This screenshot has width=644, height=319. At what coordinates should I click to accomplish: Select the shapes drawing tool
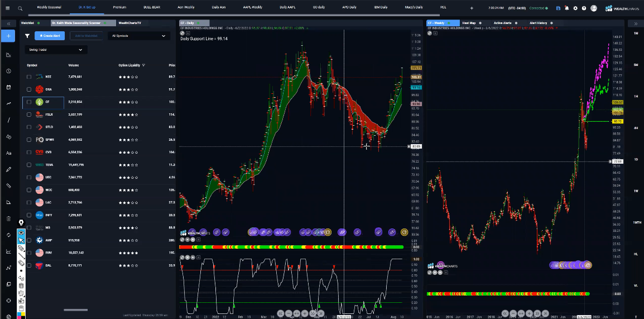coord(8,136)
